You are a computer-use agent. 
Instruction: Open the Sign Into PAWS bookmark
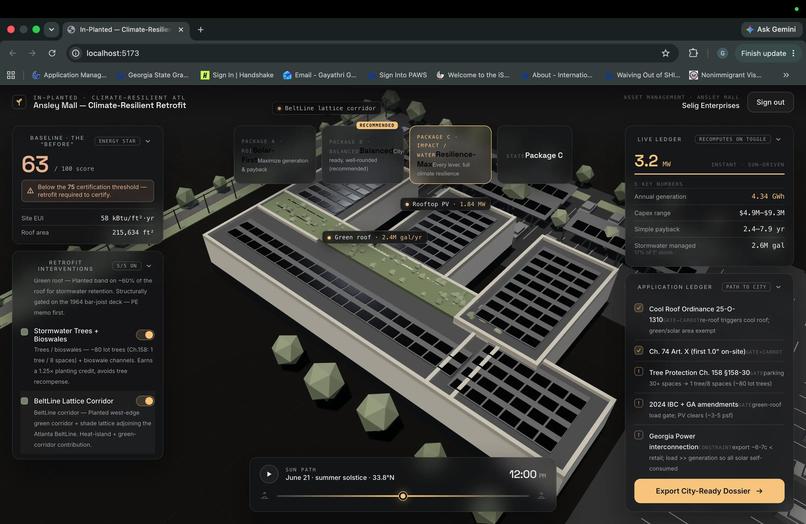tap(397, 75)
